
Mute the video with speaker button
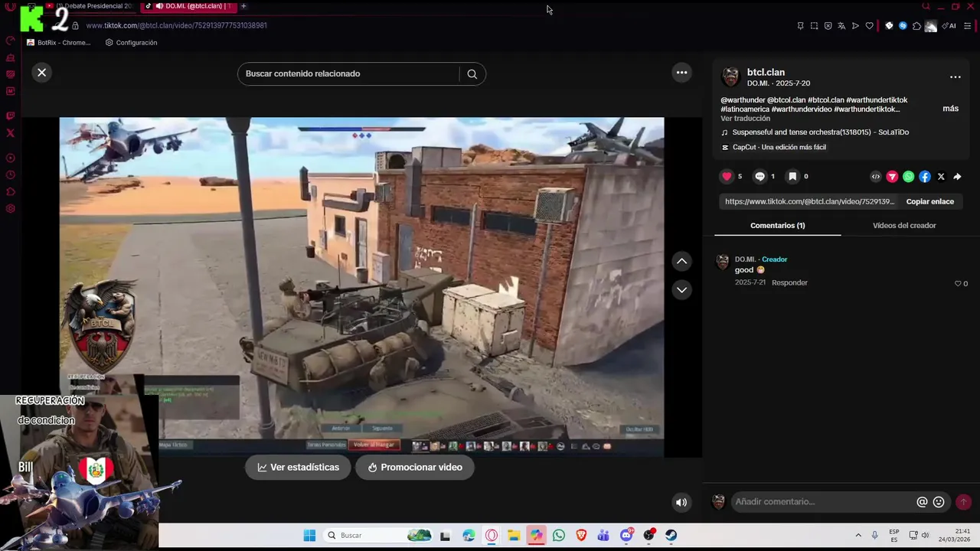[681, 503]
